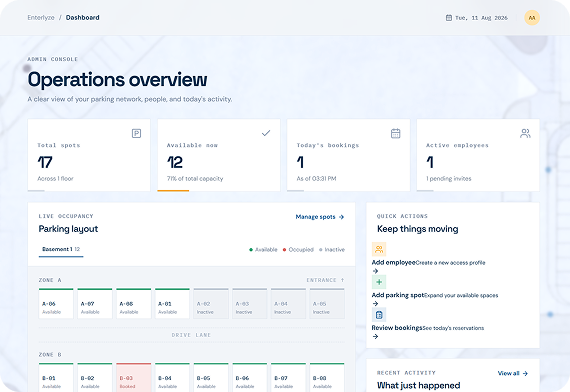Screen dimensions: 570x392
Task: Click the date Tue, 11 Aug 2026
Action: click(481, 18)
